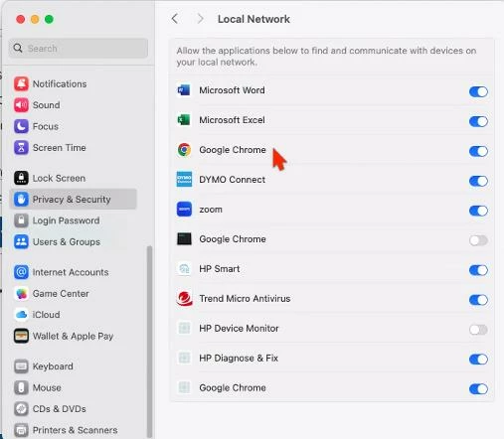Click the DYMO Connect app icon

pos(184,180)
